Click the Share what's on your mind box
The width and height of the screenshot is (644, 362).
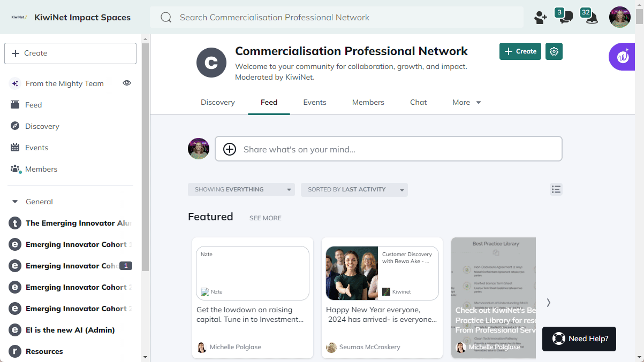tap(389, 149)
